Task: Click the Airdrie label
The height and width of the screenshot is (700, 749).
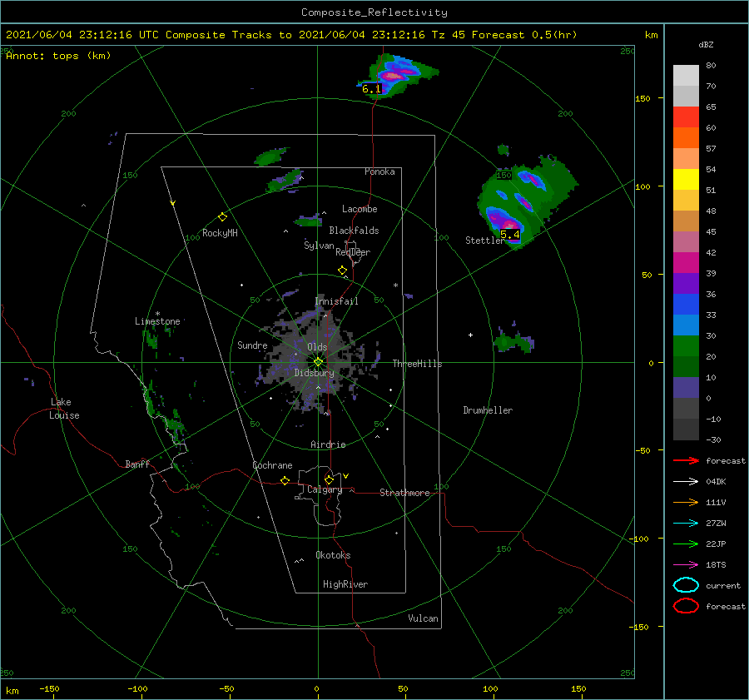Action: point(328,444)
